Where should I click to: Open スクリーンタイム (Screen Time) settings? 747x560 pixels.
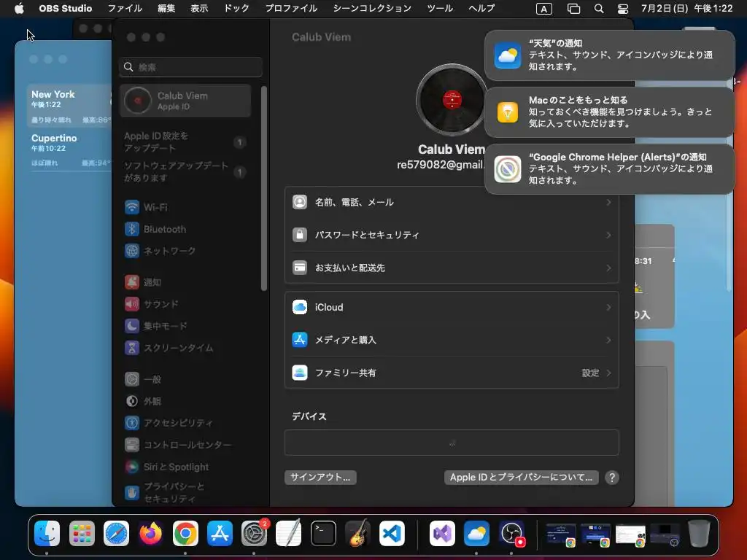(169, 348)
